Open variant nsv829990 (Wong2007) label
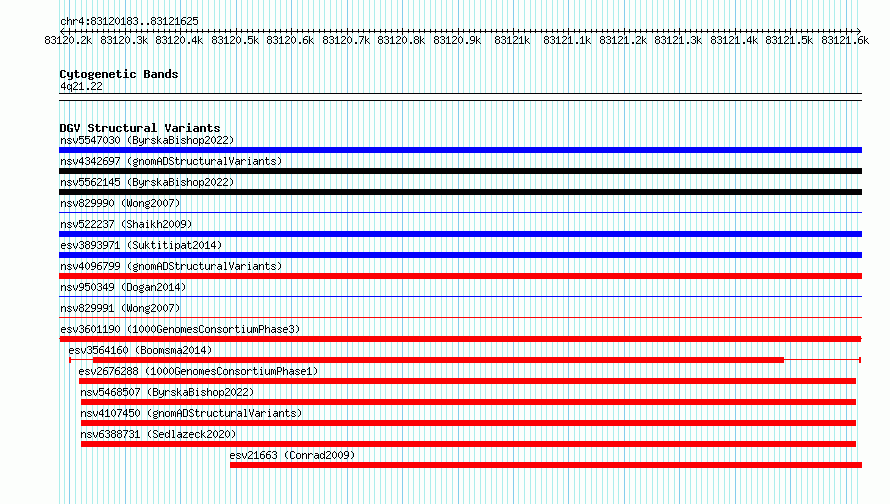The width and height of the screenshot is (890, 504). coord(120,203)
